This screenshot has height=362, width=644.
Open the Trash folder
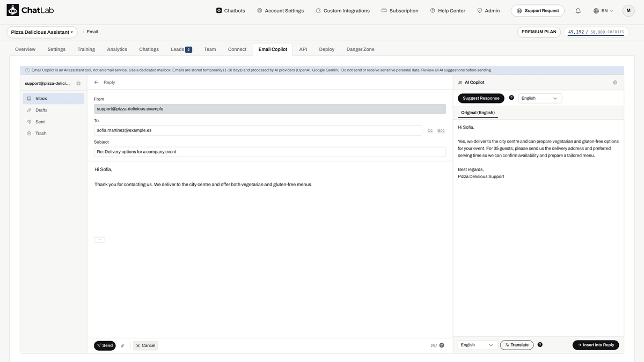tap(54, 134)
